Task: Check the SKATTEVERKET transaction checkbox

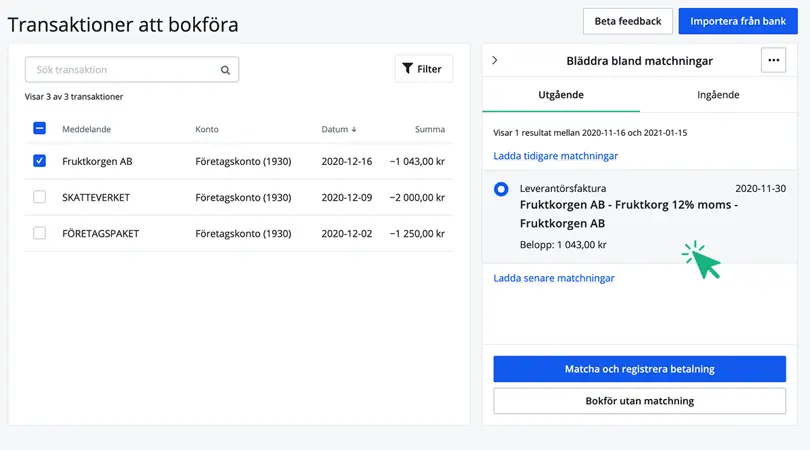Action: point(40,197)
